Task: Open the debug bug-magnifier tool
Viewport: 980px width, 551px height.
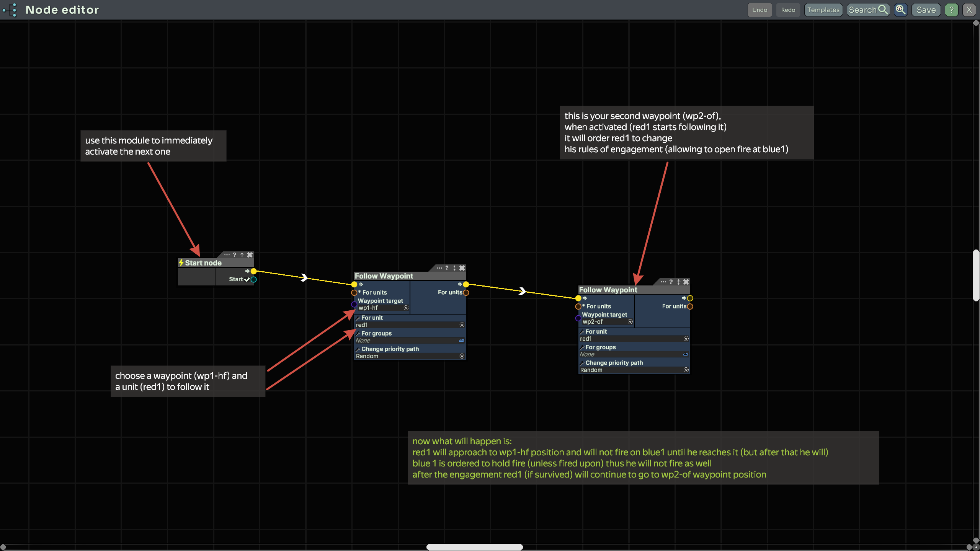Action: 900,10
